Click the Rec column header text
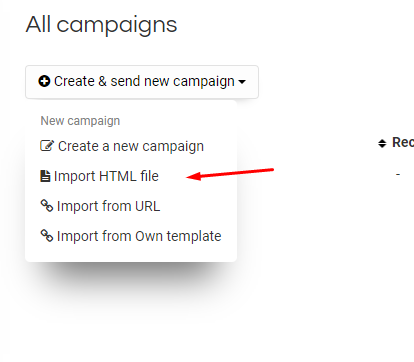 403,143
